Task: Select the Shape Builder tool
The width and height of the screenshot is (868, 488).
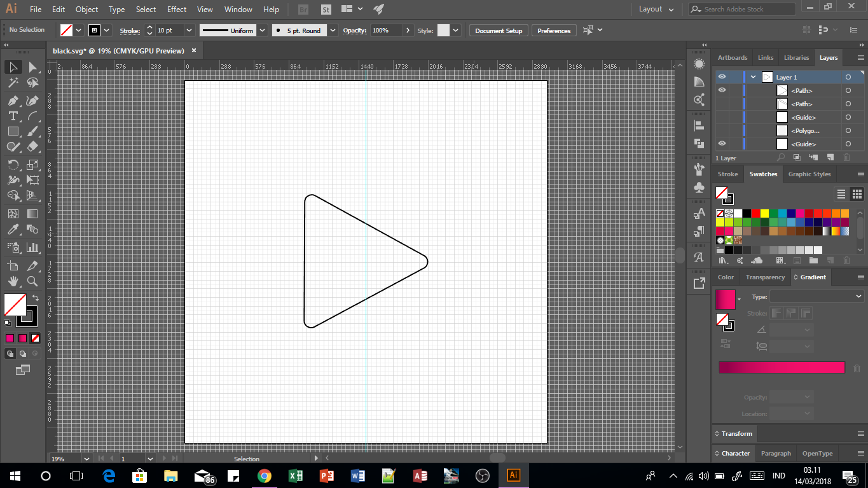Action: [x=13, y=195]
